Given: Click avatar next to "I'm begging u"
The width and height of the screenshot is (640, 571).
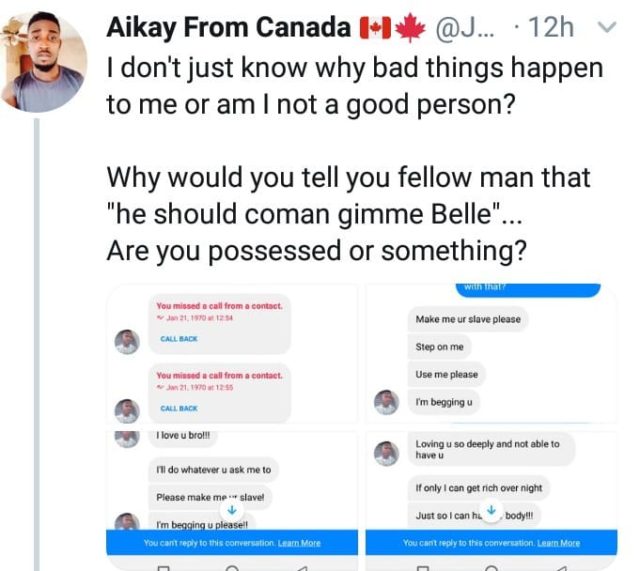Looking at the screenshot, I should [x=386, y=402].
